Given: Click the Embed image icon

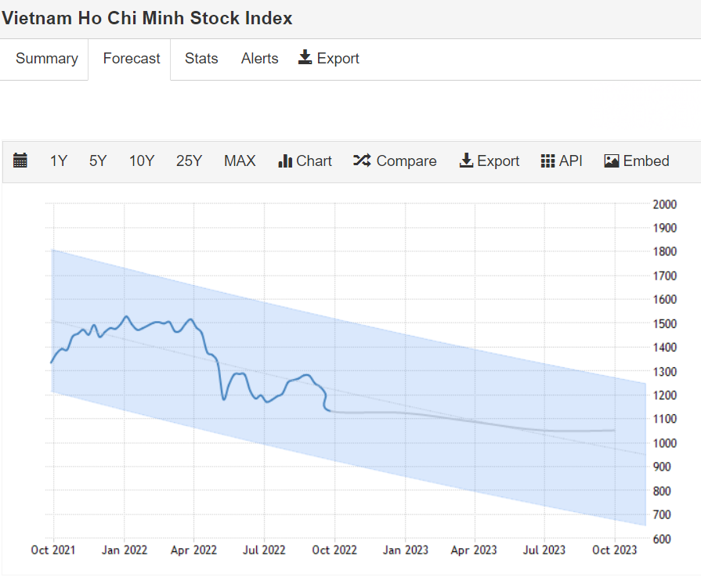Looking at the screenshot, I should [612, 161].
